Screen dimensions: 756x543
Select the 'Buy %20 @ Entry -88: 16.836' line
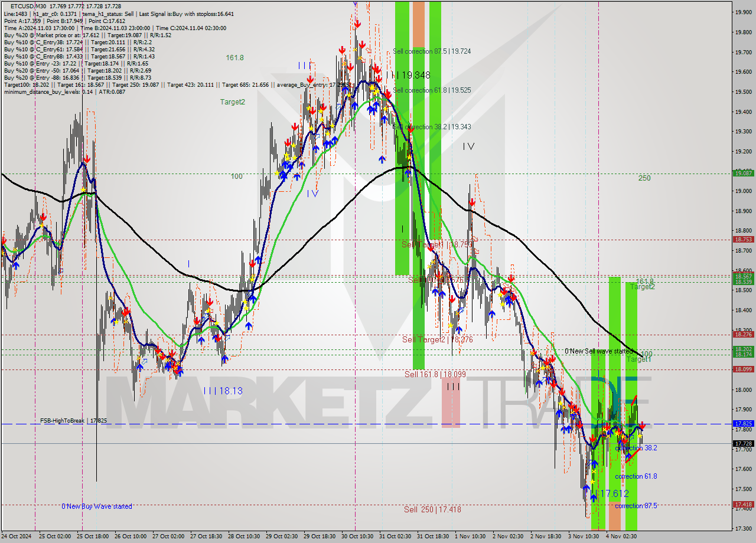(x=77, y=77)
